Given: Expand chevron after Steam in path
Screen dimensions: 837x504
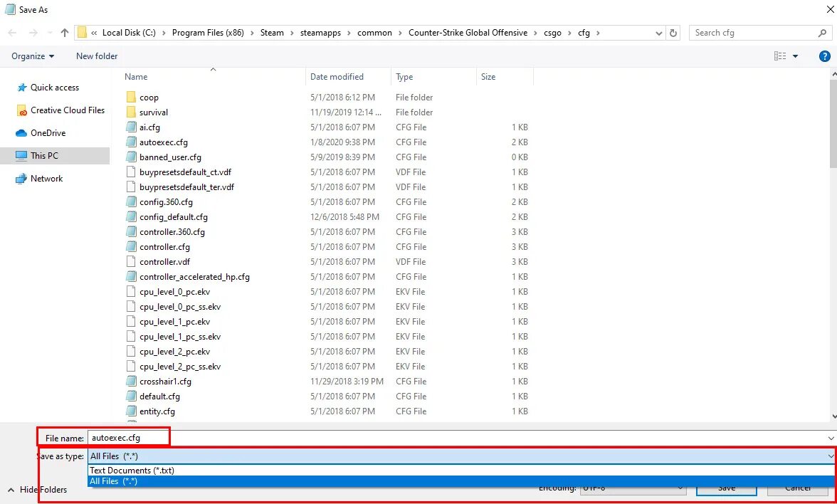Looking at the screenshot, I should coord(292,33).
